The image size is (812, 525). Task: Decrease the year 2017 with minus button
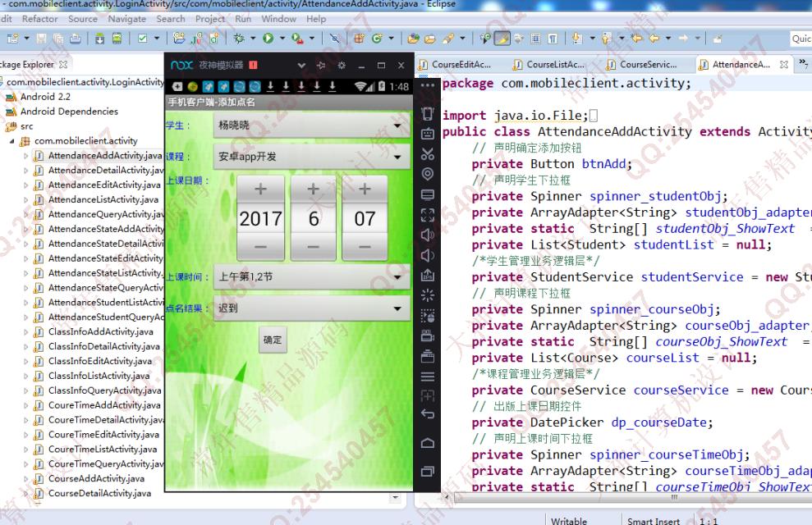(x=260, y=247)
